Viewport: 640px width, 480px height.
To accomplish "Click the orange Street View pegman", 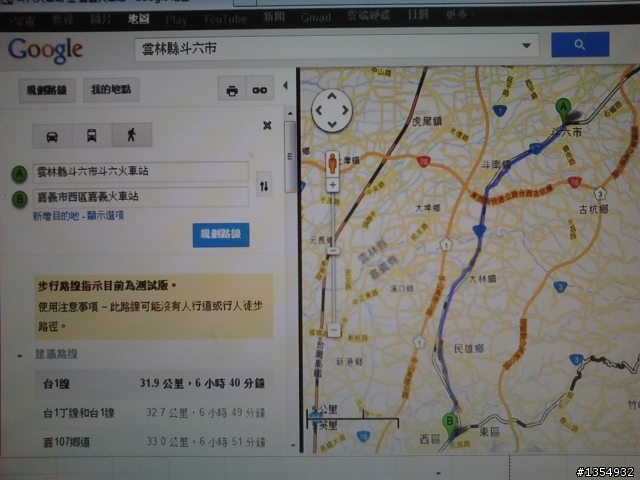I will (x=333, y=163).
